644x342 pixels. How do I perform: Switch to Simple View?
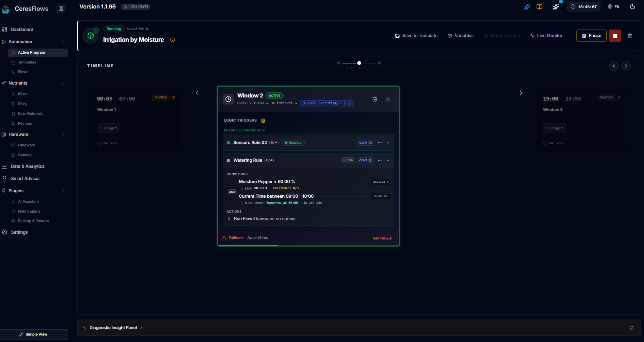(x=34, y=335)
